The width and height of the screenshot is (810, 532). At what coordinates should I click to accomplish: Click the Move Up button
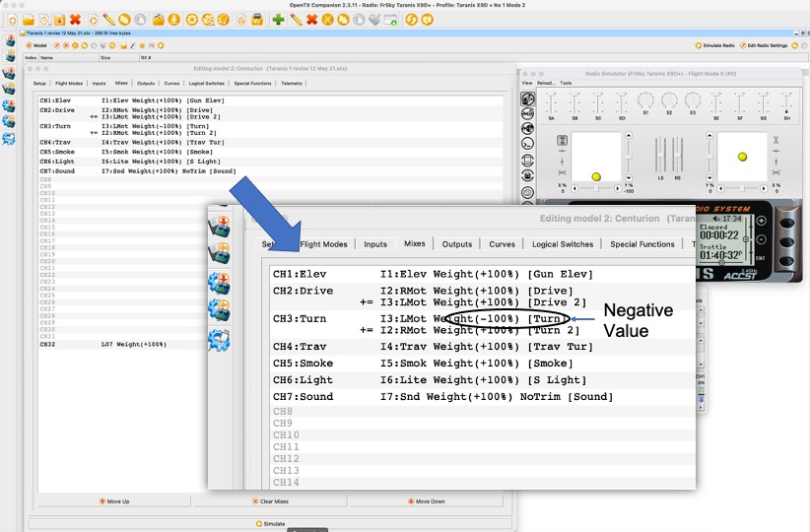[x=114, y=501]
